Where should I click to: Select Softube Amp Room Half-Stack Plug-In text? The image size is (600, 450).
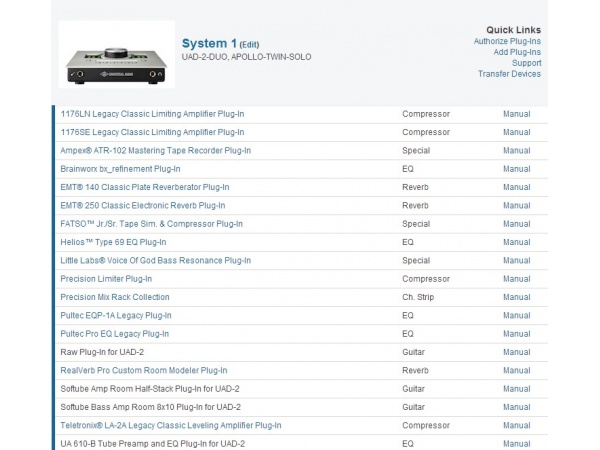(x=150, y=389)
